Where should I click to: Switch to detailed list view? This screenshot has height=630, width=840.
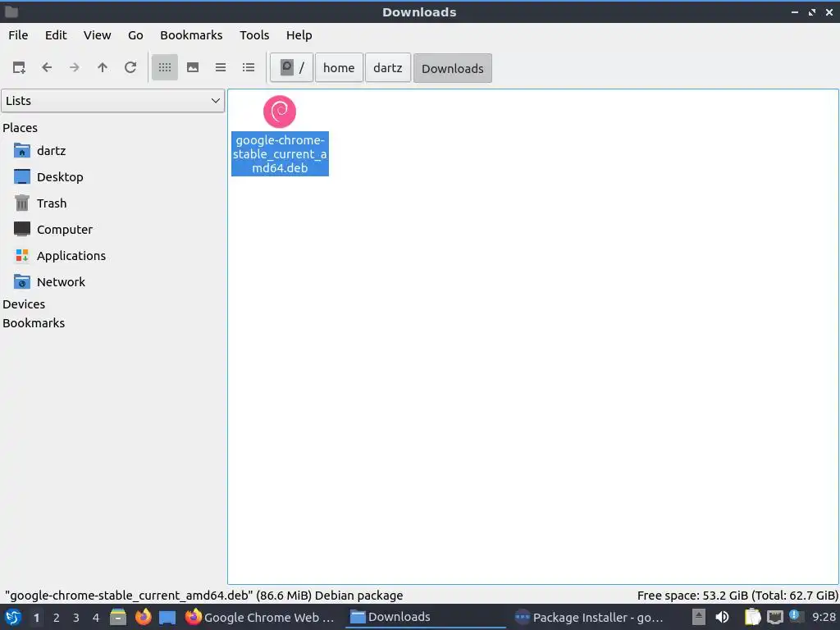(249, 67)
